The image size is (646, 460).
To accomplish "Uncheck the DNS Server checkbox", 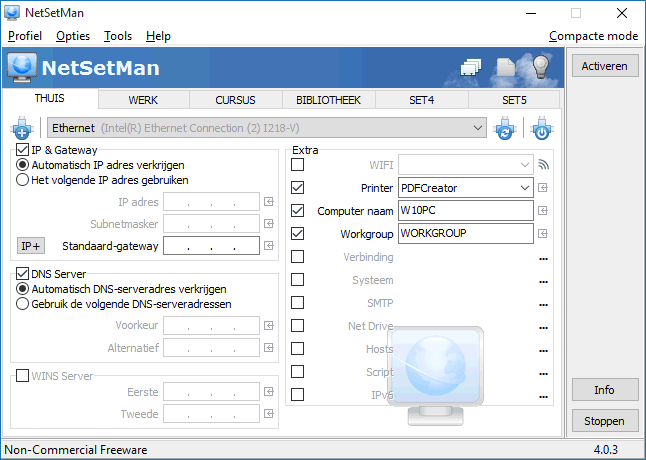I will pyautogui.click(x=22, y=274).
